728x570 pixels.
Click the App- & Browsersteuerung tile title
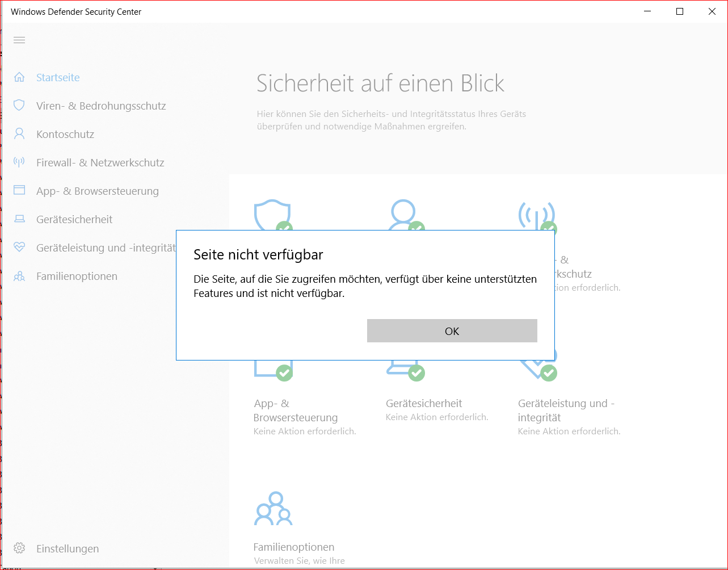[296, 410]
